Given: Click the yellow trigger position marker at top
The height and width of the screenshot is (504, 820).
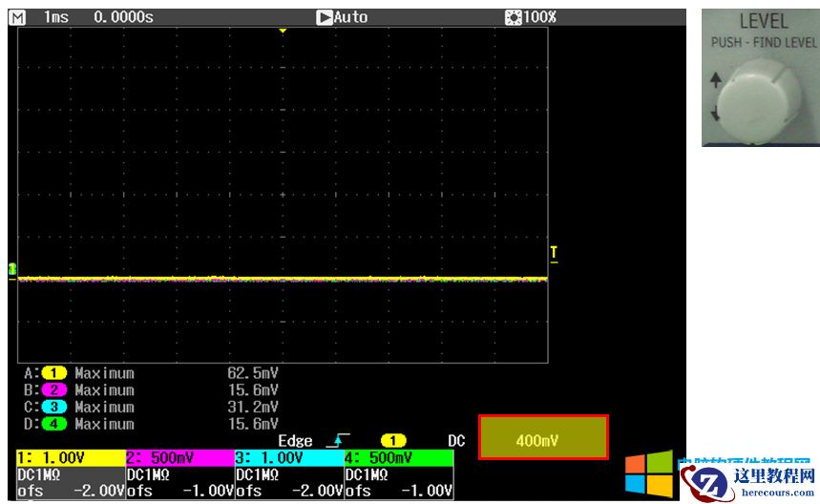Looking at the screenshot, I should [x=282, y=31].
